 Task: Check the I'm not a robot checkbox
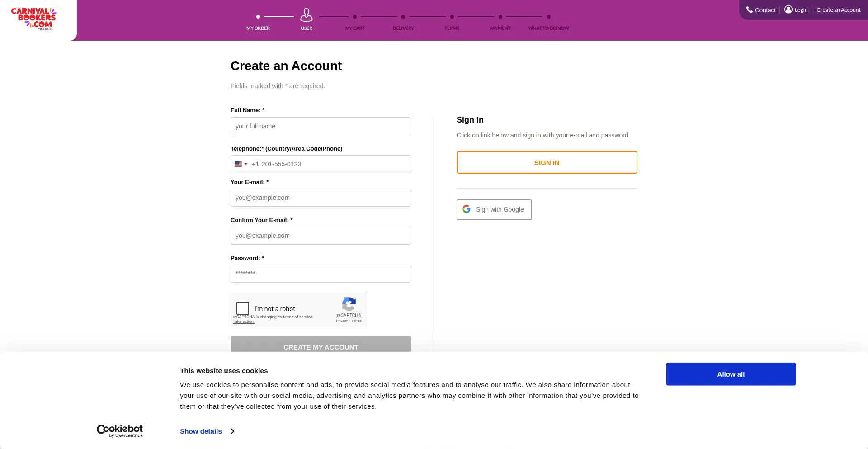243,308
